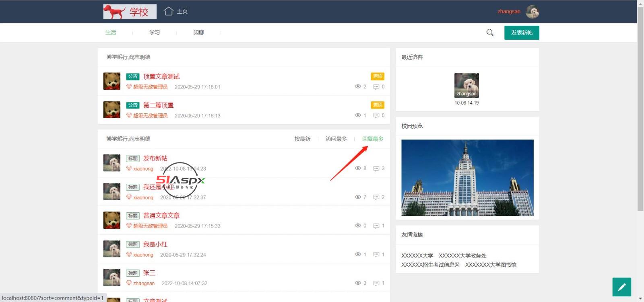Click the 公告 tag on 顶置文章测试
Viewport: 644px width, 302px height.
133,76
